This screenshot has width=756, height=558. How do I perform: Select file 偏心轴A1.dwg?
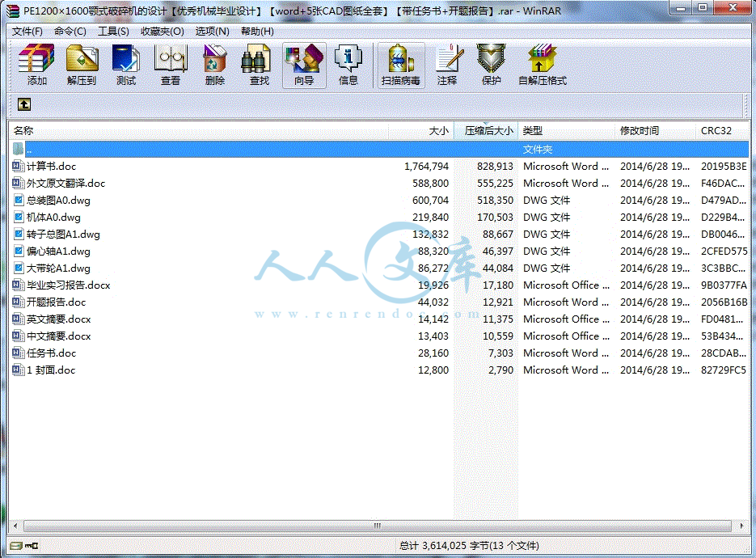pyautogui.click(x=58, y=252)
